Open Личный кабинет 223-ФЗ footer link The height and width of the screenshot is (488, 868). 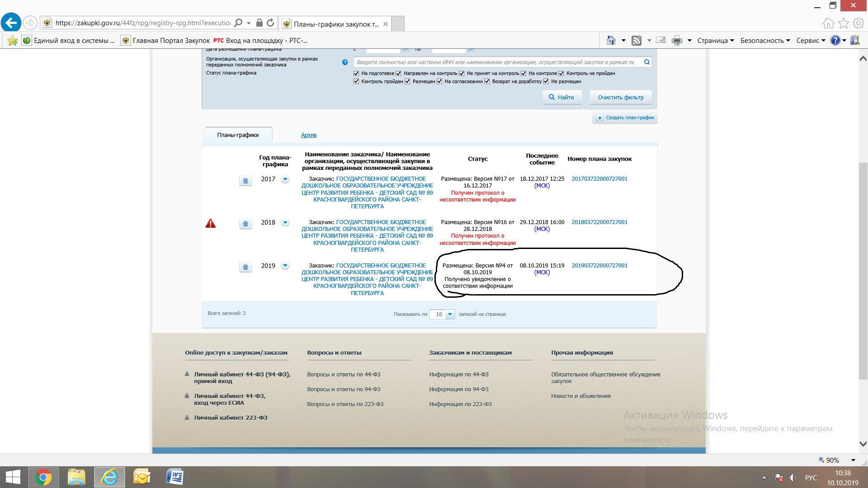tap(231, 418)
